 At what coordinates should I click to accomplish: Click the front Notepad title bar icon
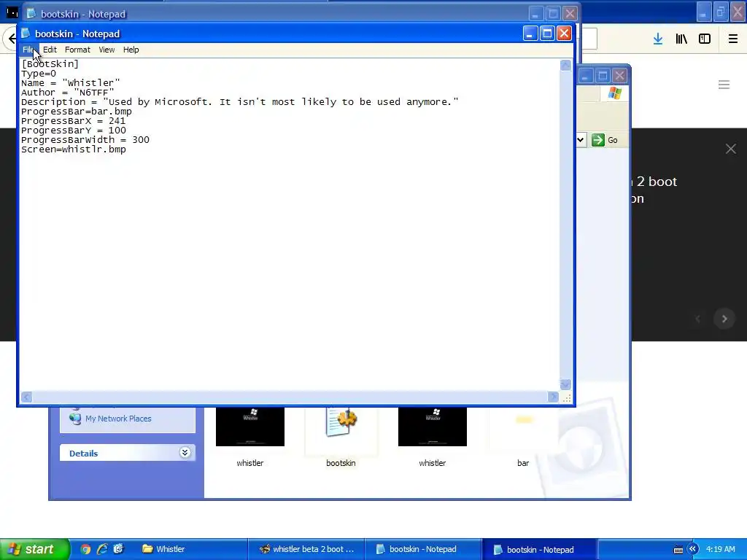[26, 34]
